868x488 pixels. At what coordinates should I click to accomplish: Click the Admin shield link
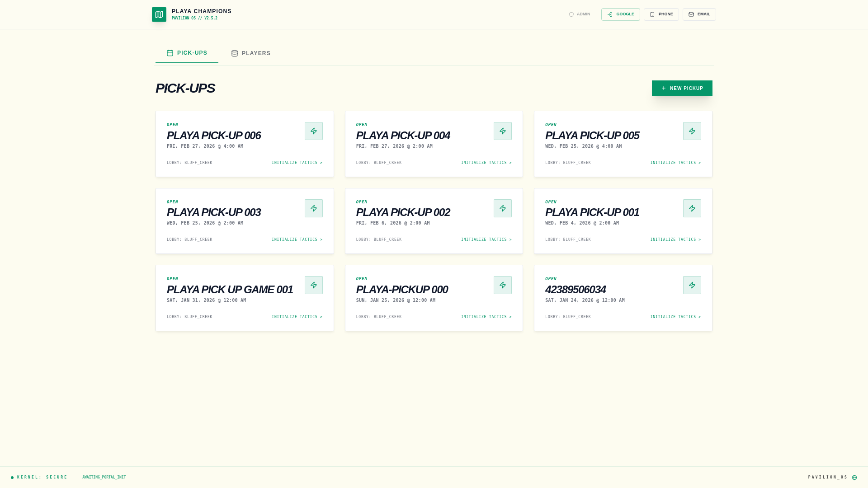(580, 14)
